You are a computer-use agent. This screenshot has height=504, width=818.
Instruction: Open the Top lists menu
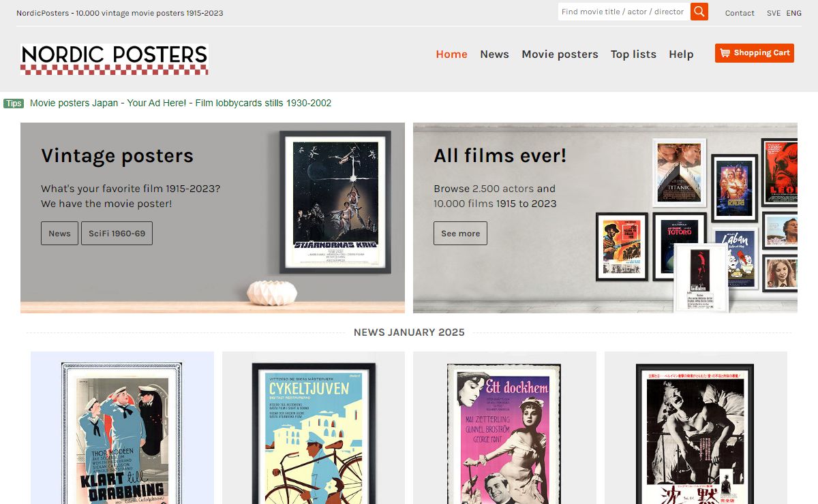click(633, 54)
